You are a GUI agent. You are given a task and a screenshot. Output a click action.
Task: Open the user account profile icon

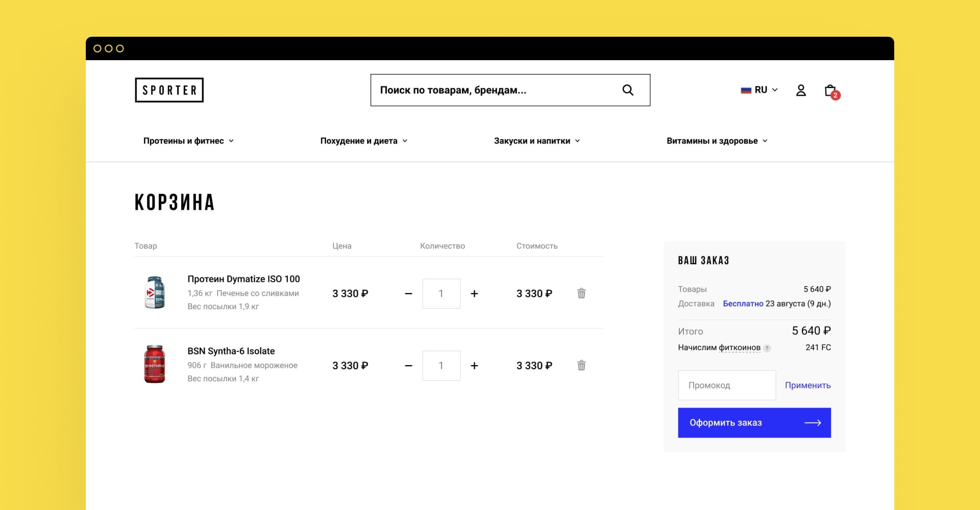[801, 90]
